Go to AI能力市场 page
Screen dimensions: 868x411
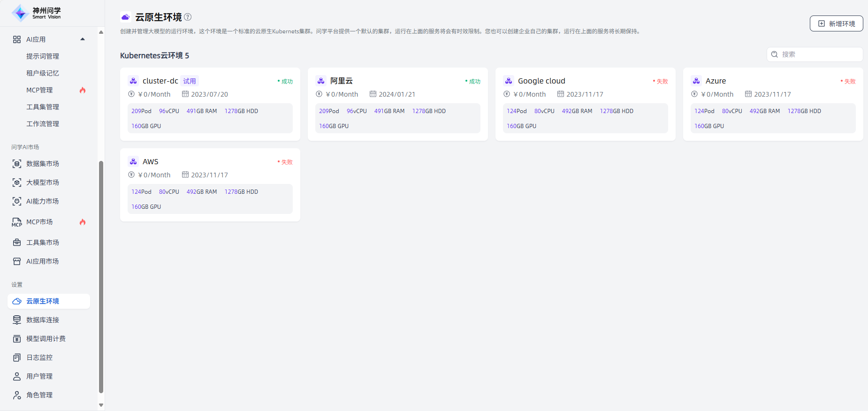coord(43,201)
